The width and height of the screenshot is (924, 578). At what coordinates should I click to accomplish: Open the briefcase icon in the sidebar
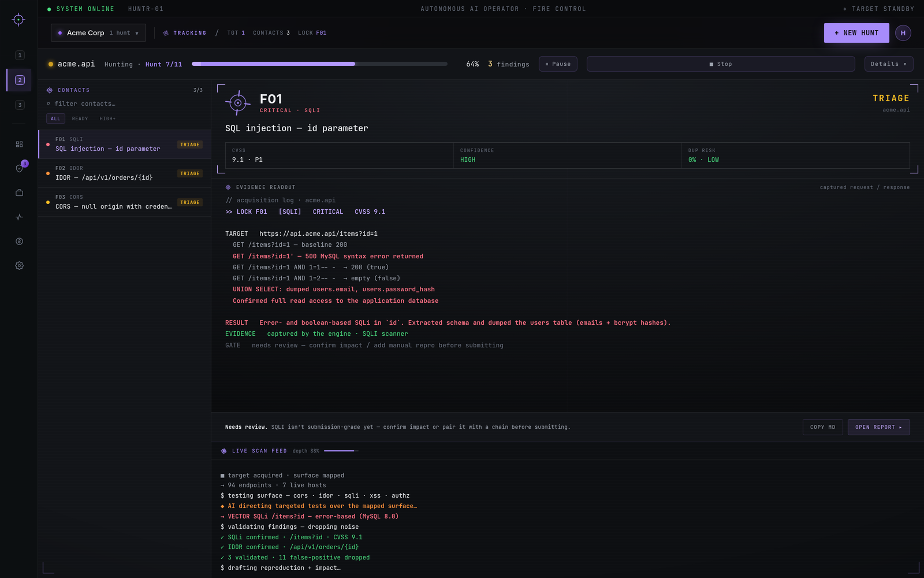[19, 193]
